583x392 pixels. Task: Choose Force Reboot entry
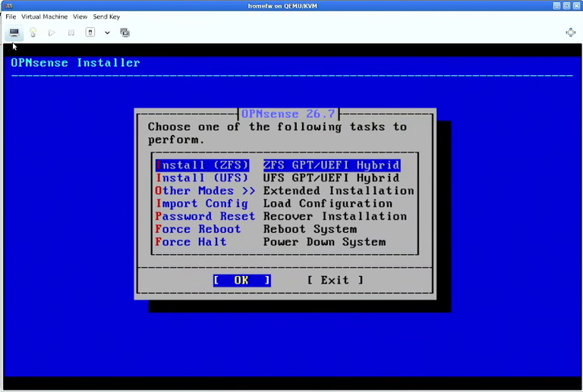pyautogui.click(x=198, y=229)
